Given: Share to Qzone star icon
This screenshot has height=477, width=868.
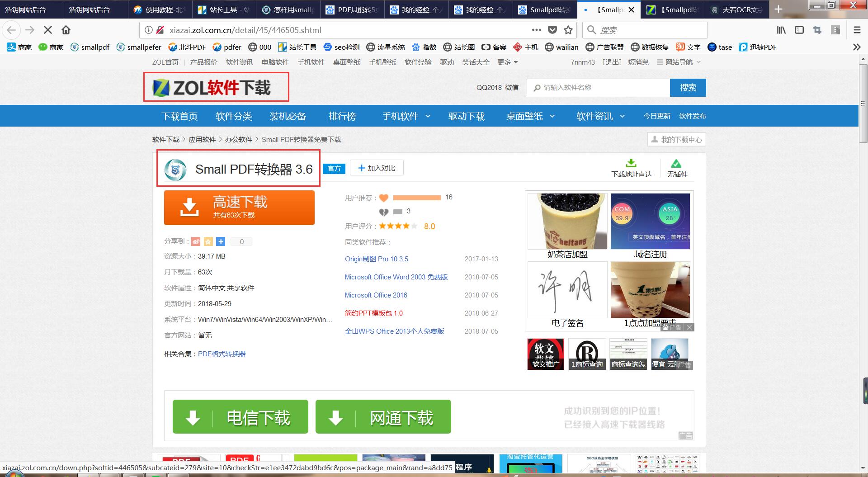Looking at the screenshot, I should (208, 241).
